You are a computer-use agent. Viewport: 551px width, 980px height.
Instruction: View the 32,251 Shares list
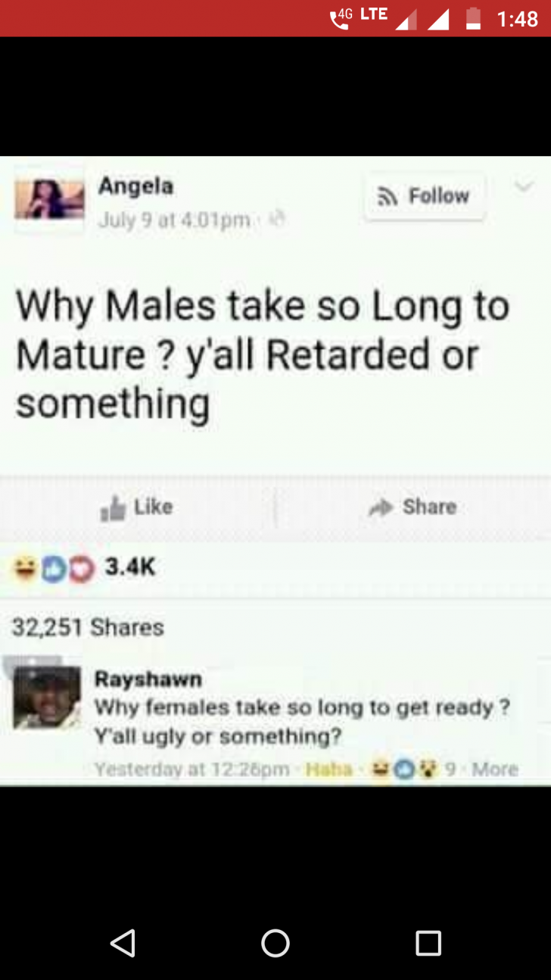pos(88,628)
